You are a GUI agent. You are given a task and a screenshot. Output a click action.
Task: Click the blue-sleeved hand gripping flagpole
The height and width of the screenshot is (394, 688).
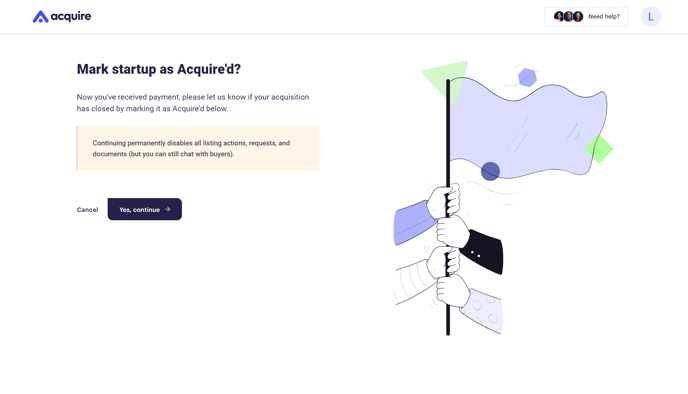(x=428, y=214)
